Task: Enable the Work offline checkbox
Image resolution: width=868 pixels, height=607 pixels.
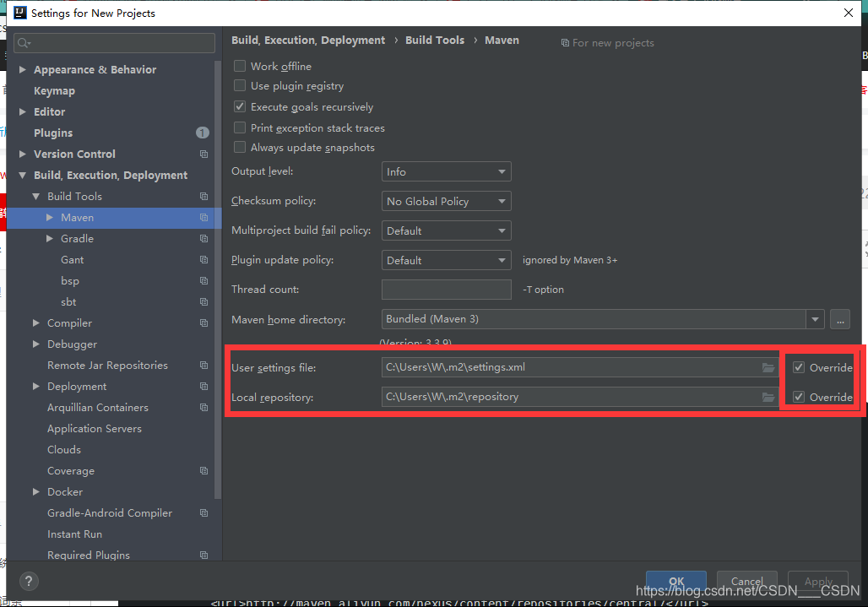Action: coord(240,66)
